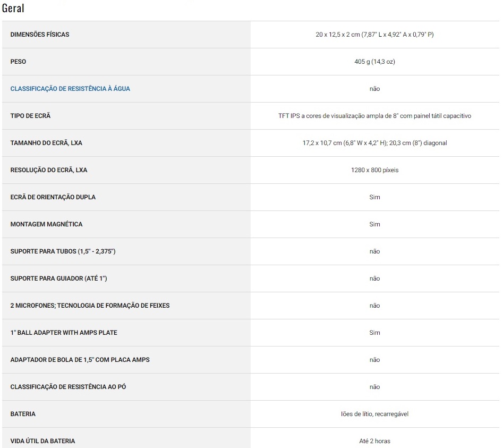Click the Montagem Magnética row label
This screenshot has height=448, width=503.
click(46, 224)
